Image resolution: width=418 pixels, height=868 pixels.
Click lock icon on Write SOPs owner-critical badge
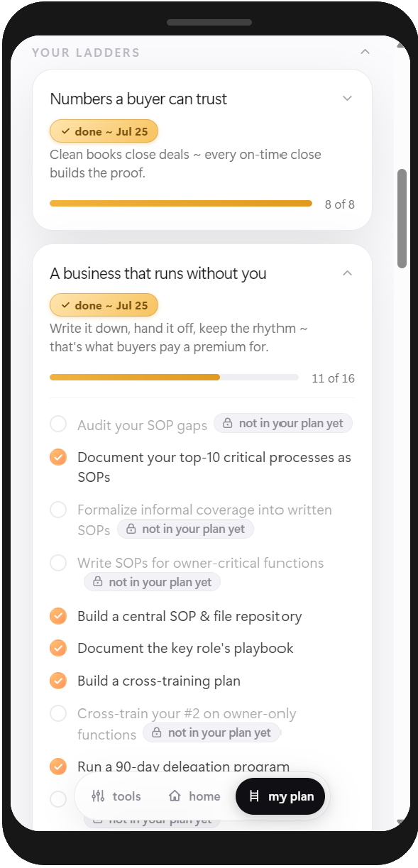coord(97,583)
